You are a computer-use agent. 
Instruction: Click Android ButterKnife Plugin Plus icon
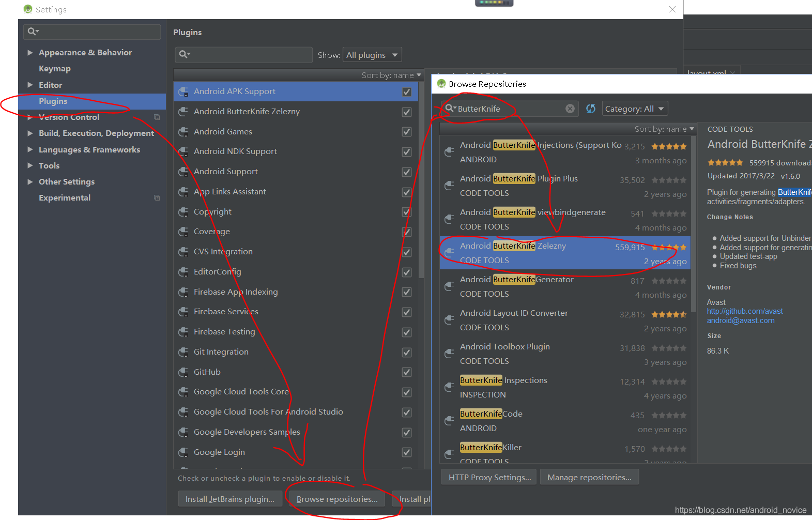click(x=449, y=186)
